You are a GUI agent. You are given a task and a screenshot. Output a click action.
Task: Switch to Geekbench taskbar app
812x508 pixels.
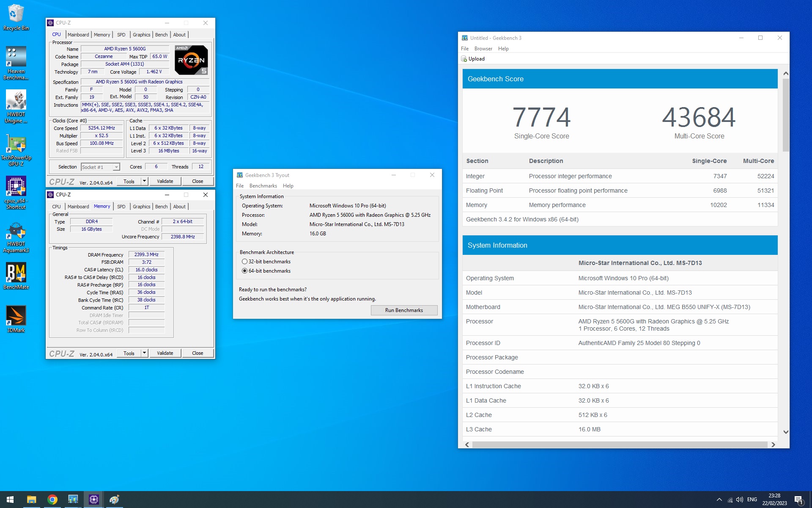coord(73,500)
